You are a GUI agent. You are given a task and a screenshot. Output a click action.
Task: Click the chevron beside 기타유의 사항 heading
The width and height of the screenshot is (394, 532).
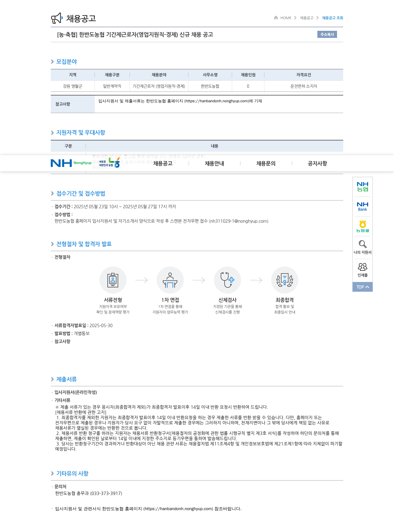(52, 473)
